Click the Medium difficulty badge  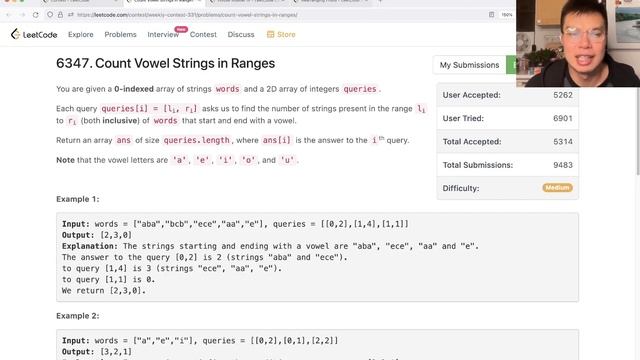pos(557,188)
